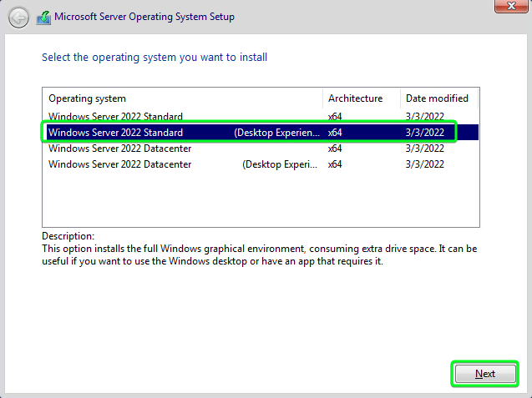
Task: Select Windows Server 2022 Standard without Desktop Experience
Action: [x=261, y=117]
